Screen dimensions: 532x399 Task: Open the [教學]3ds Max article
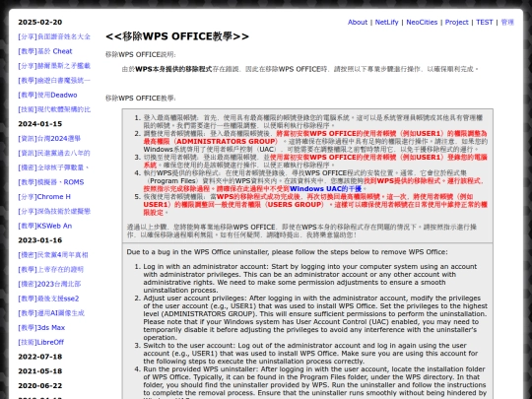tap(41, 328)
